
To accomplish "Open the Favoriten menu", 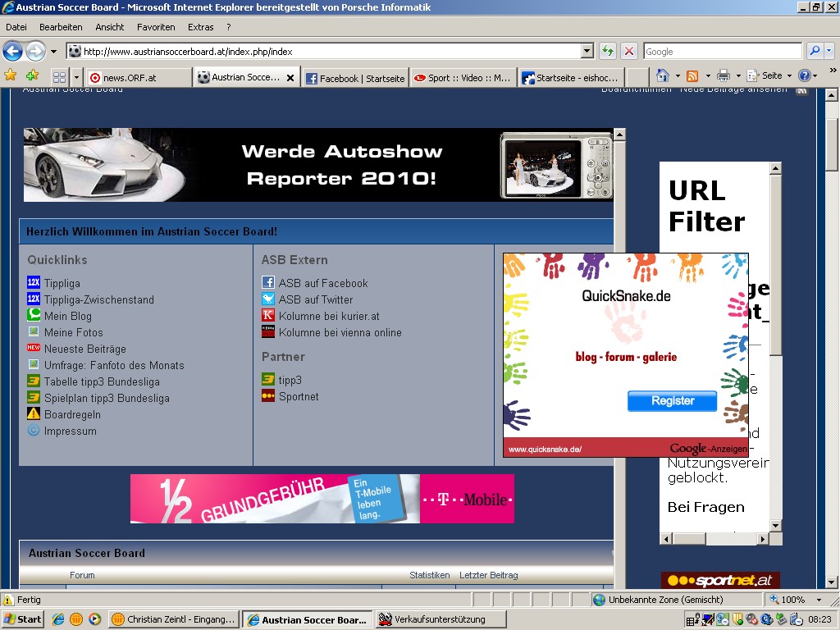I will coord(156,27).
